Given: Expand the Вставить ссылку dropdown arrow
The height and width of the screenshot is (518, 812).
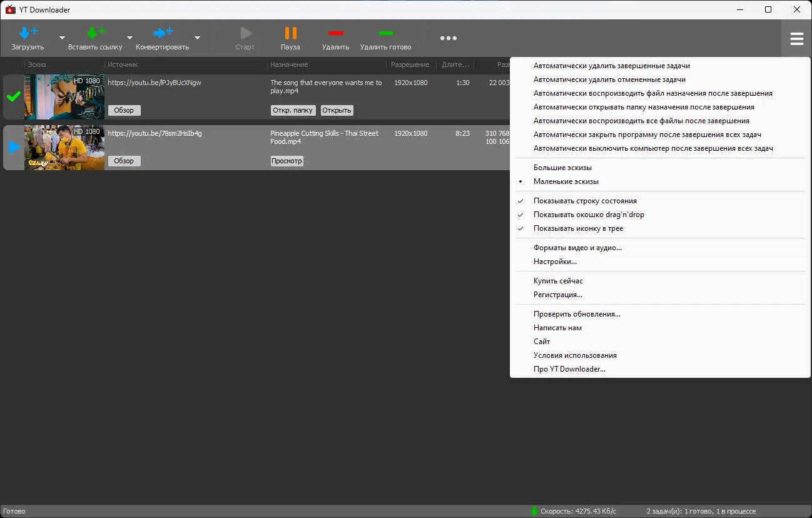Looking at the screenshot, I should pyautogui.click(x=129, y=38).
